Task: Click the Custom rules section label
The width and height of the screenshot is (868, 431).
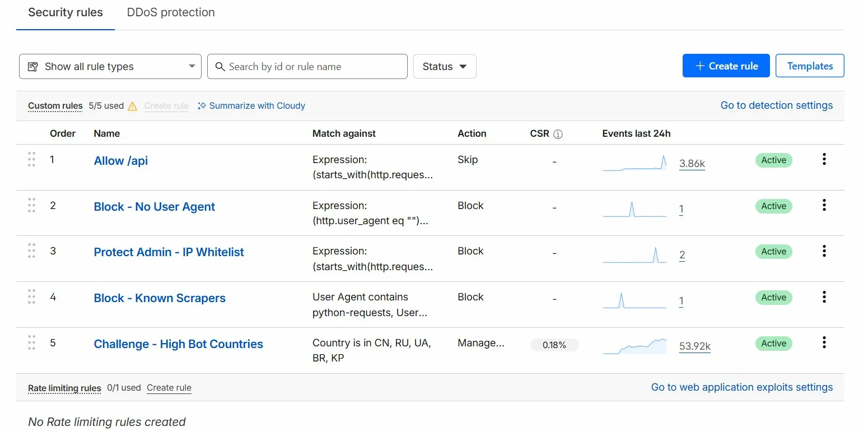Action: coord(55,106)
